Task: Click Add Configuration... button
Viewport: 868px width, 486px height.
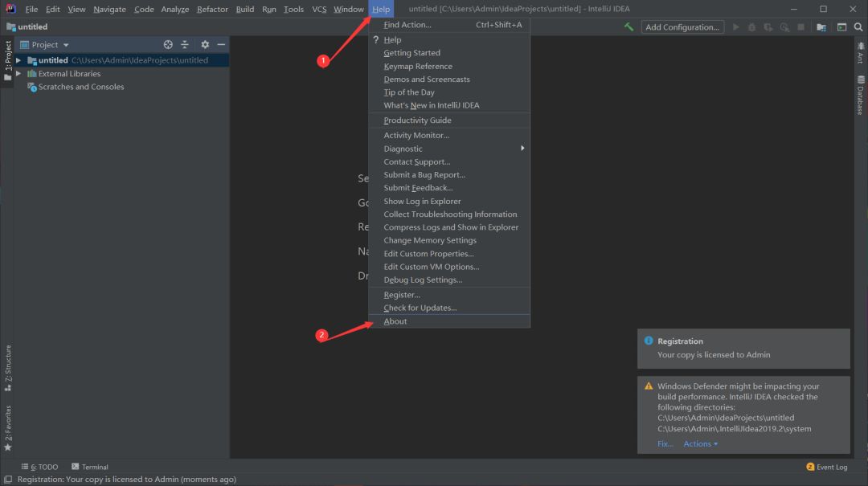Action: click(x=682, y=27)
